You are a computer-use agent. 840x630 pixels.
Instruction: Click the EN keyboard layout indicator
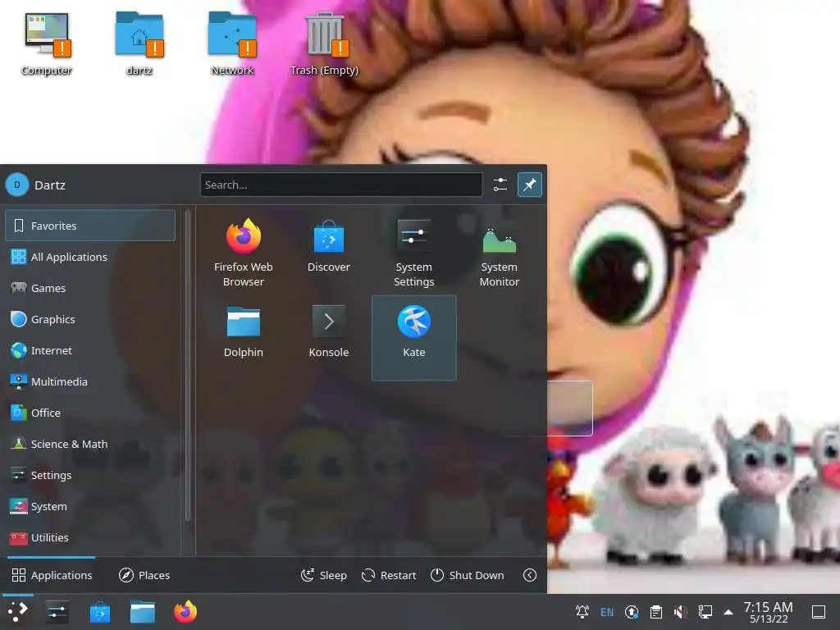(607, 612)
